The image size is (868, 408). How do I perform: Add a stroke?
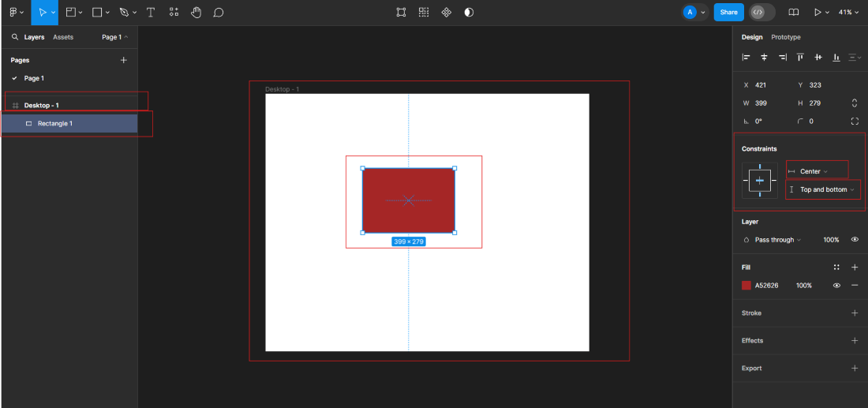click(x=855, y=313)
